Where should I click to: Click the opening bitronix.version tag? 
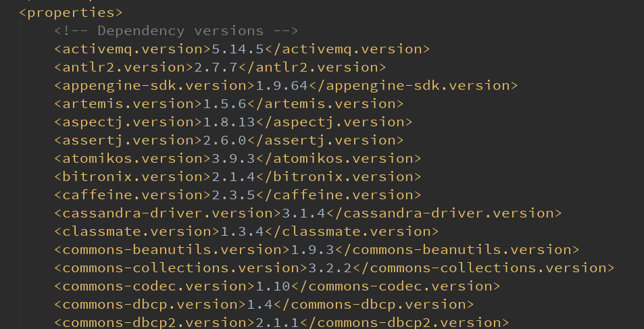(x=133, y=176)
